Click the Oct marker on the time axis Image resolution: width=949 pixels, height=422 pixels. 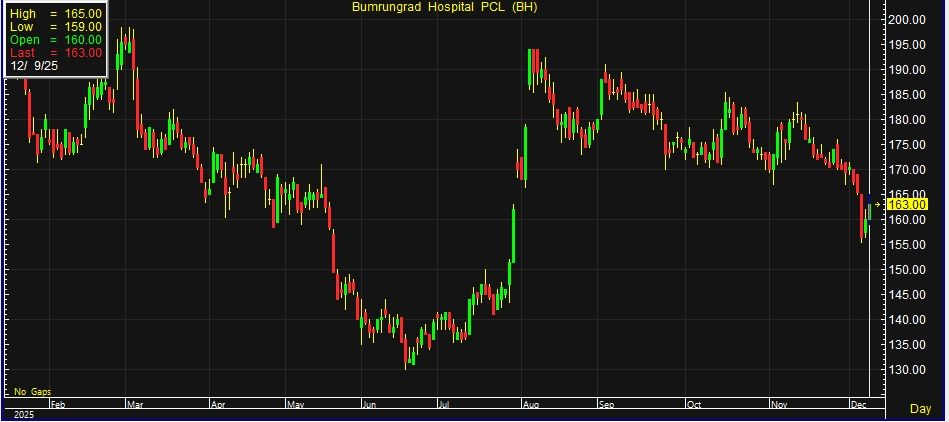(x=694, y=404)
